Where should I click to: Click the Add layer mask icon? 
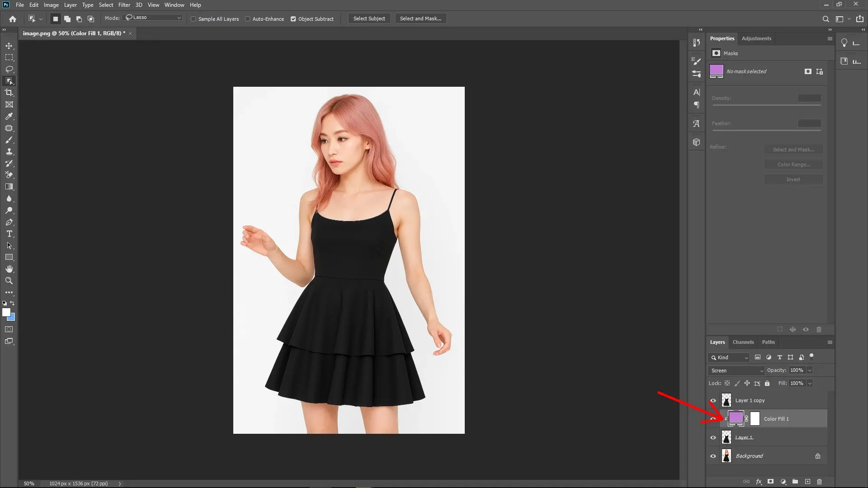point(770,482)
